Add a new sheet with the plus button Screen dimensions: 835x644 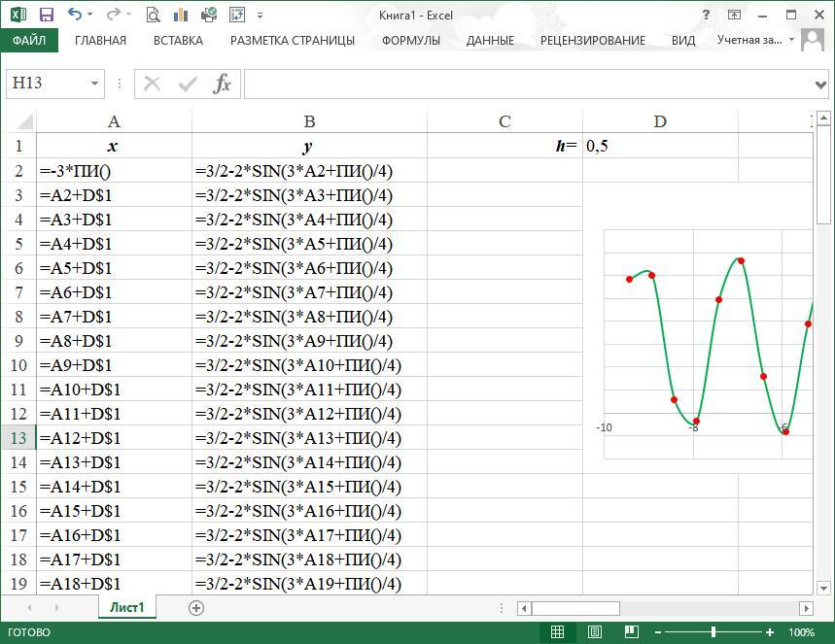[196, 608]
